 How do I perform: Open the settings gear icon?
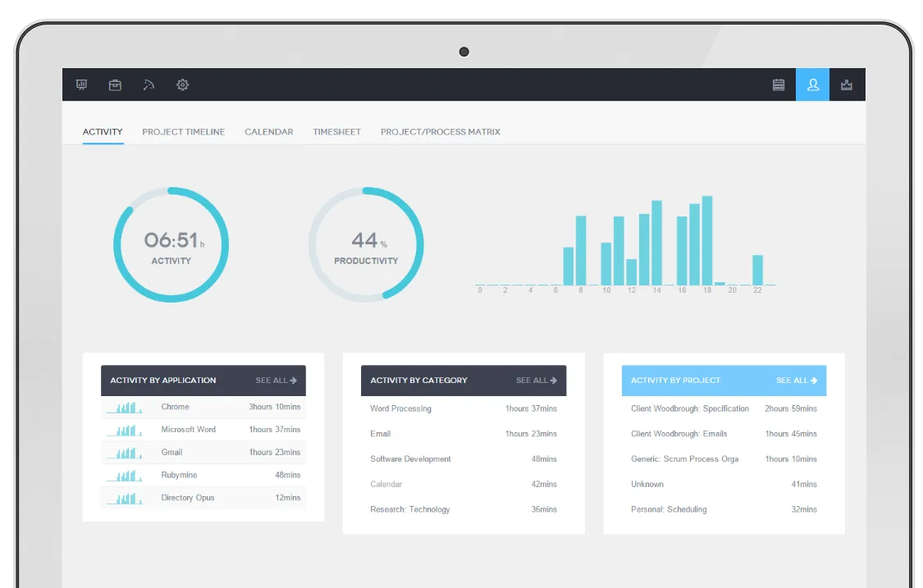pos(182,84)
